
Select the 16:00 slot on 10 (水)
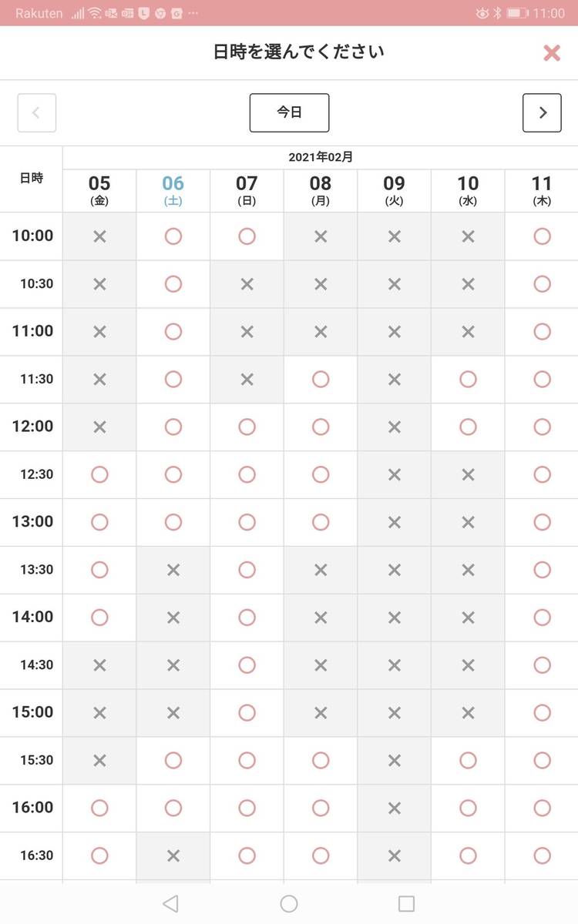(468, 808)
